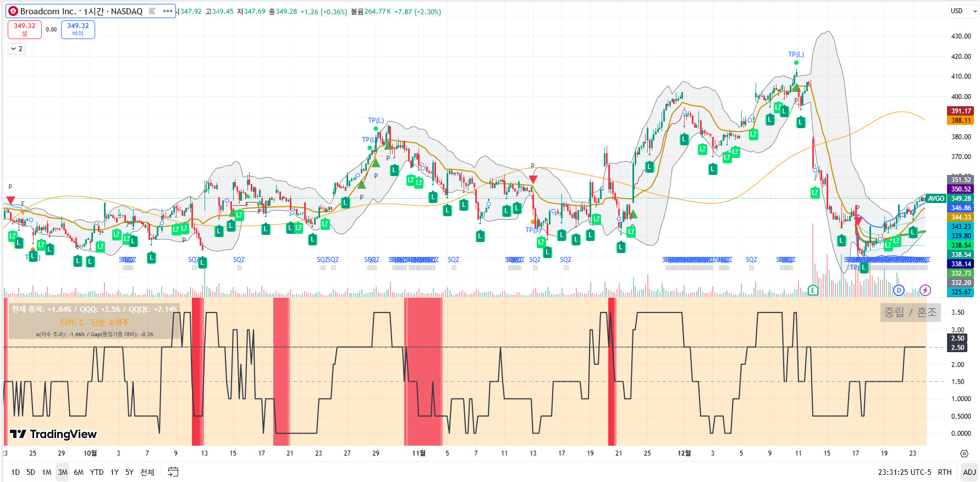Click the red 349.32 셀 sell button
This screenshot has width=980, height=482.
(x=25, y=29)
